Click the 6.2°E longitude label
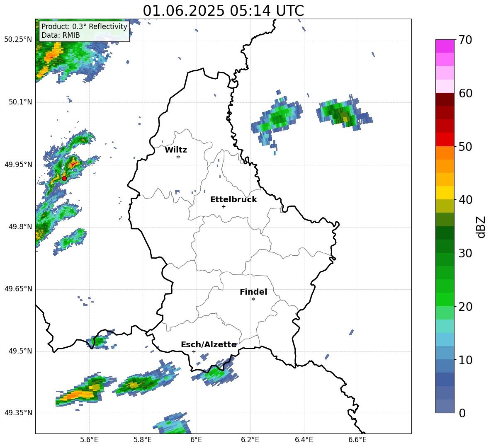491x448 pixels. (250, 440)
